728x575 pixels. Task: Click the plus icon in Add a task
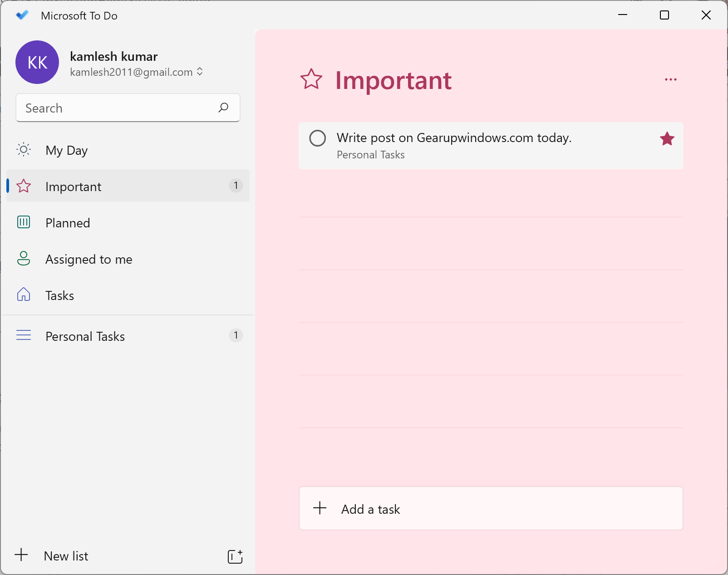[x=320, y=508]
